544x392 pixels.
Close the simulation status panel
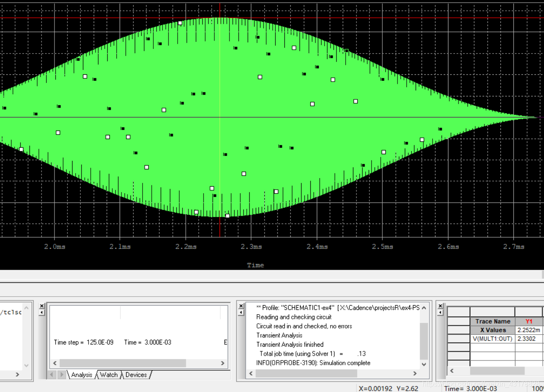42,306
